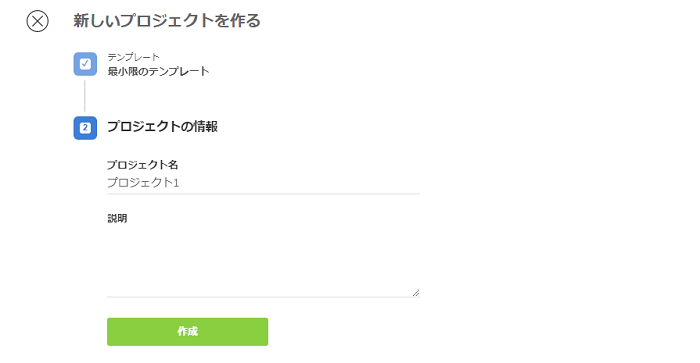Select the プロジェクトの情報 step heading
The height and width of the screenshot is (363, 700).
pos(162,127)
